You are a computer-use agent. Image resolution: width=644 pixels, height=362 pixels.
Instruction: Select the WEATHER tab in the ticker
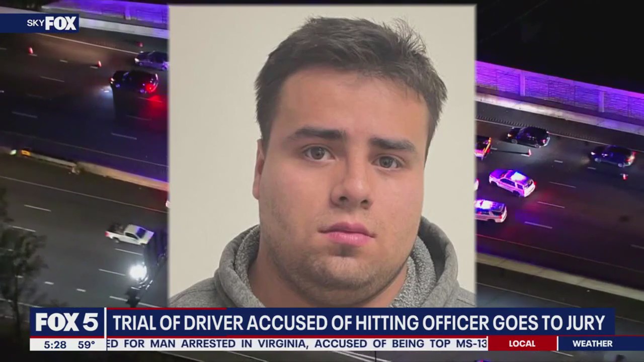coord(593,344)
